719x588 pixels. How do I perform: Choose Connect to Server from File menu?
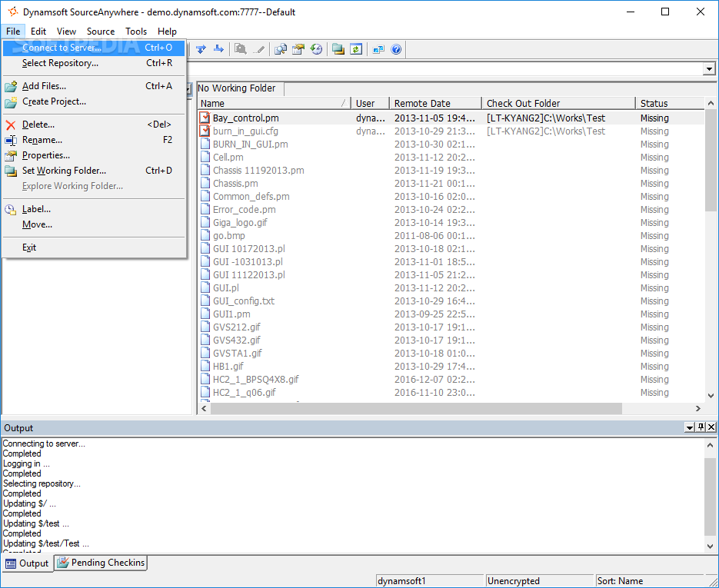[94, 48]
